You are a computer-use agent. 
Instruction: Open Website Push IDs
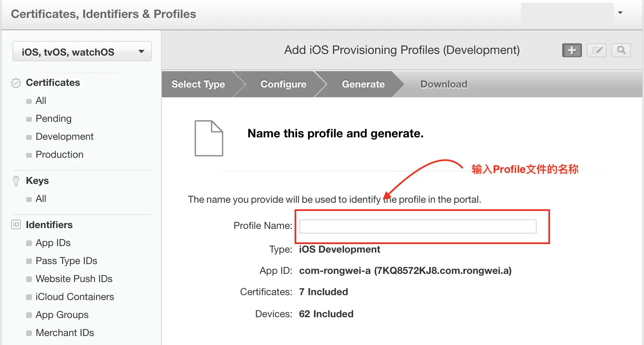tap(74, 279)
